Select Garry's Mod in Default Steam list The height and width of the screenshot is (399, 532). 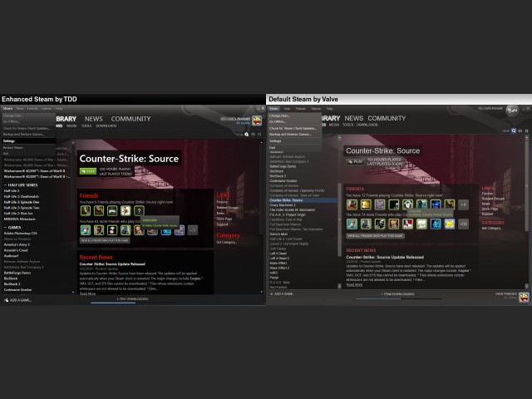click(x=278, y=234)
